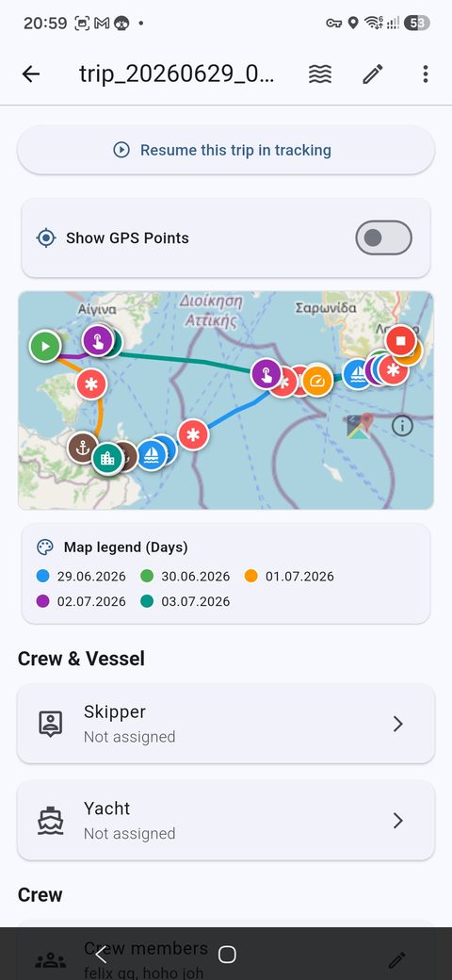Tap Android home navigation button
The image size is (452, 980).
click(x=227, y=954)
